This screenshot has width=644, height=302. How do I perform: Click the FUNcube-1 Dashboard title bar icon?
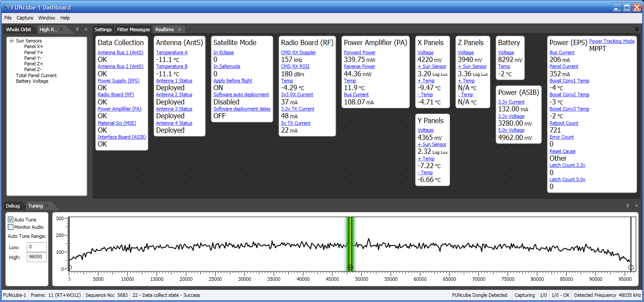click(x=6, y=7)
